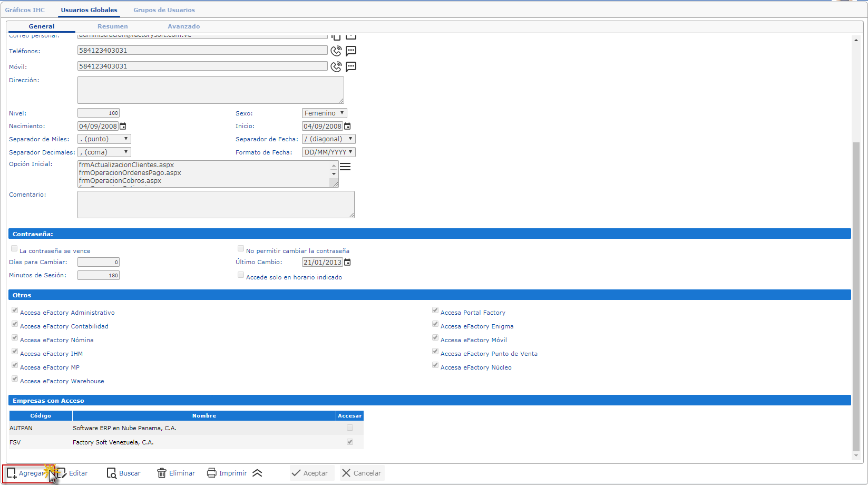Toggle Accesar checkbox for FSV row
Screen dimensions: 868x485
(350, 442)
